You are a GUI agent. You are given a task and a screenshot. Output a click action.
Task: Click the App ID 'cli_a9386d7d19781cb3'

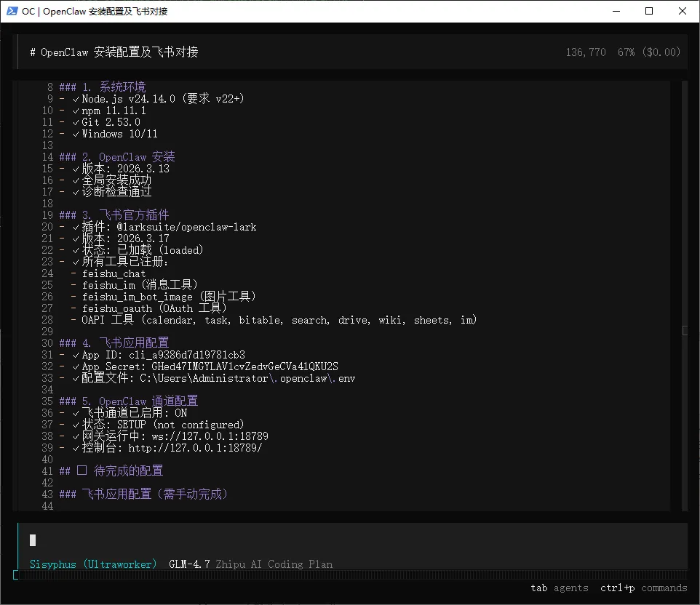point(187,355)
